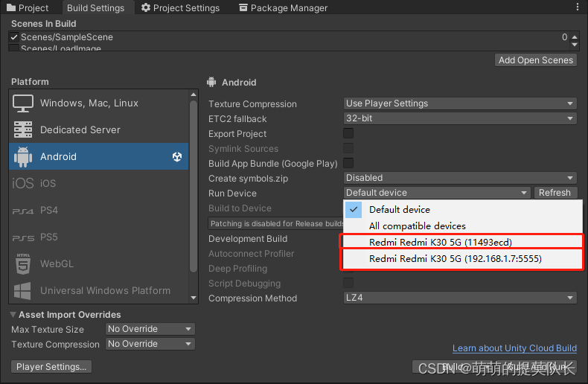Select Redmi K30 5G (192.168.1.7:5555) device
Viewport: 588px width, 384px height.
455,258
